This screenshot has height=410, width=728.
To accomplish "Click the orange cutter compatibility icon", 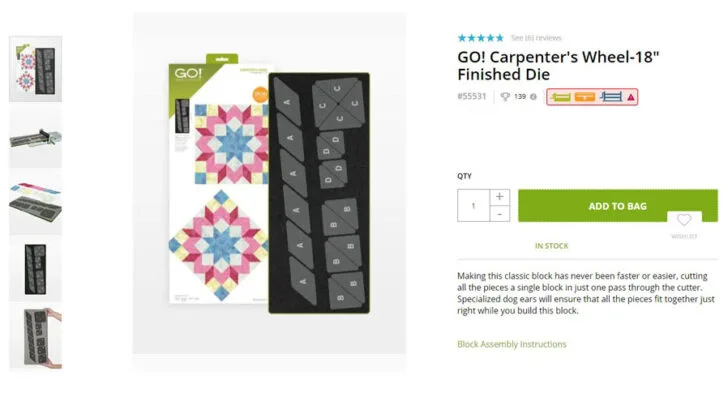I will pyautogui.click(x=585, y=97).
